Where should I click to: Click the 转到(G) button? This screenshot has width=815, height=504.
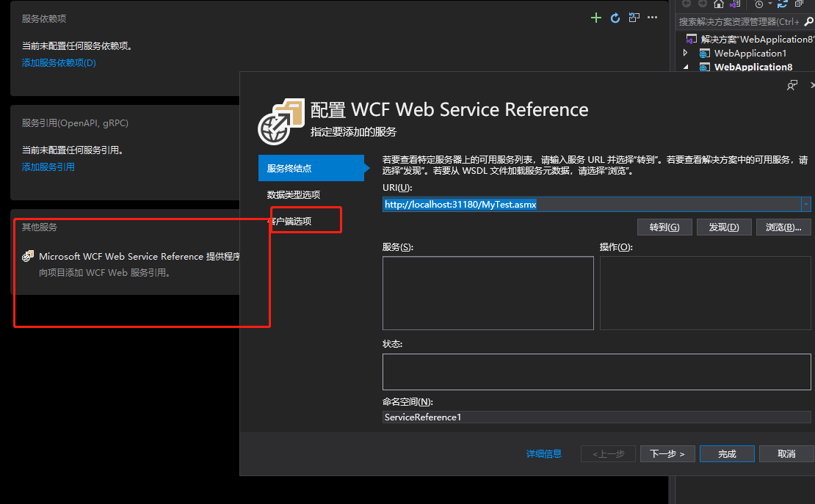pyautogui.click(x=664, y=227)
